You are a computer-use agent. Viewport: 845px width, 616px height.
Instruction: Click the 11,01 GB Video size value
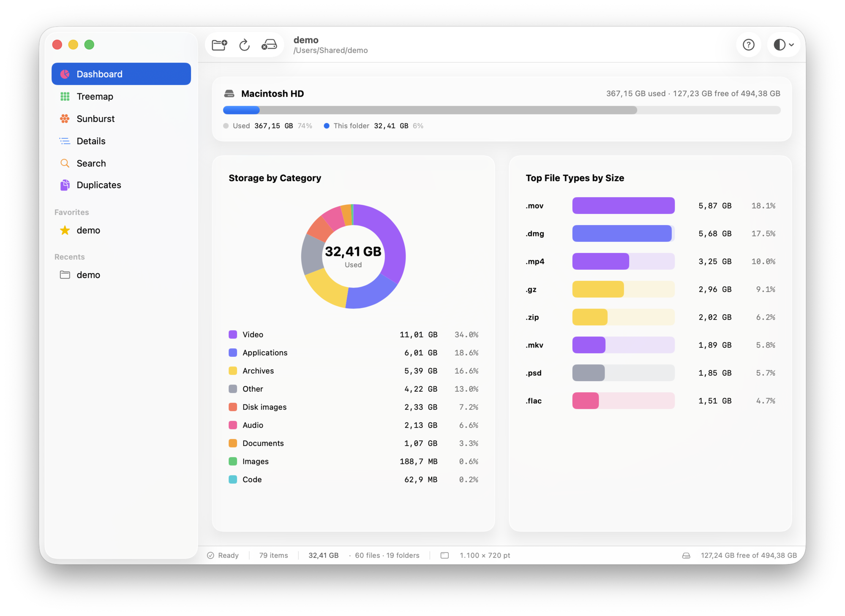coord(418,334)
